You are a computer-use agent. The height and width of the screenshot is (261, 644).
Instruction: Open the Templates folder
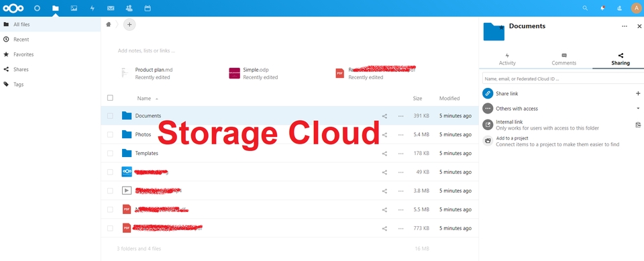click(x=147, y=153)
